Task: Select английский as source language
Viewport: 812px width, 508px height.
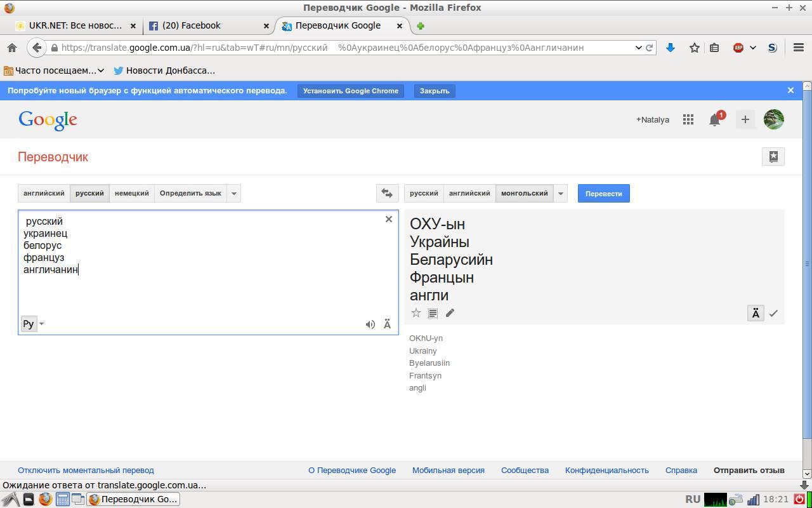Action: pos(44,193)
